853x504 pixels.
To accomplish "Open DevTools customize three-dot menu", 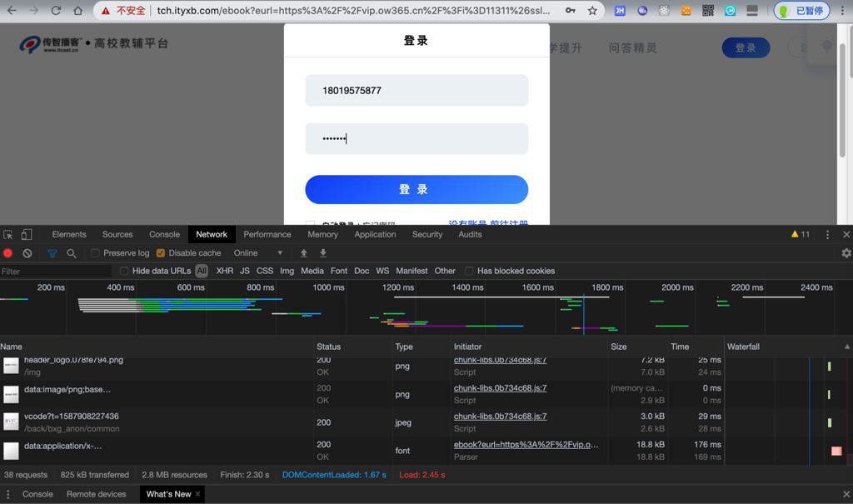I will [827, 235].
